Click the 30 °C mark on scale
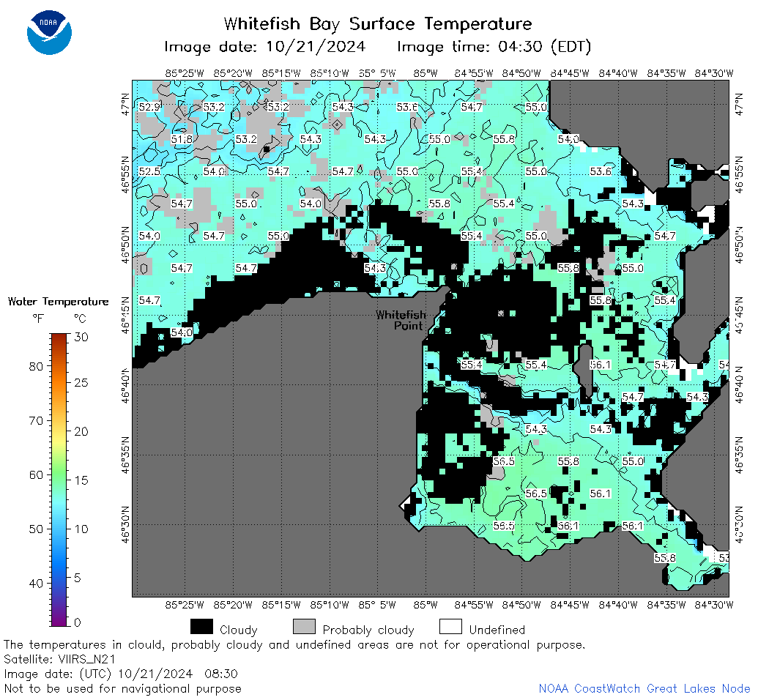Screen dimensions: 758x700 coord(81,338)
